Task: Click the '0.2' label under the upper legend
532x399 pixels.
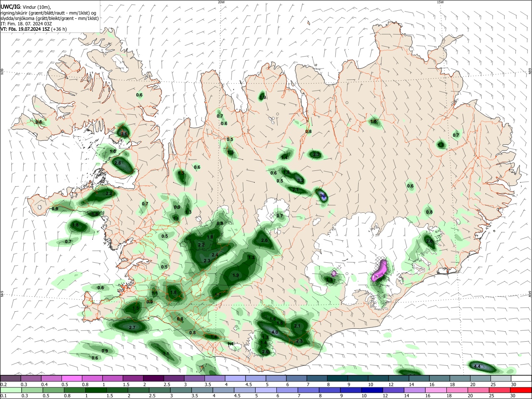Action: 4,384
